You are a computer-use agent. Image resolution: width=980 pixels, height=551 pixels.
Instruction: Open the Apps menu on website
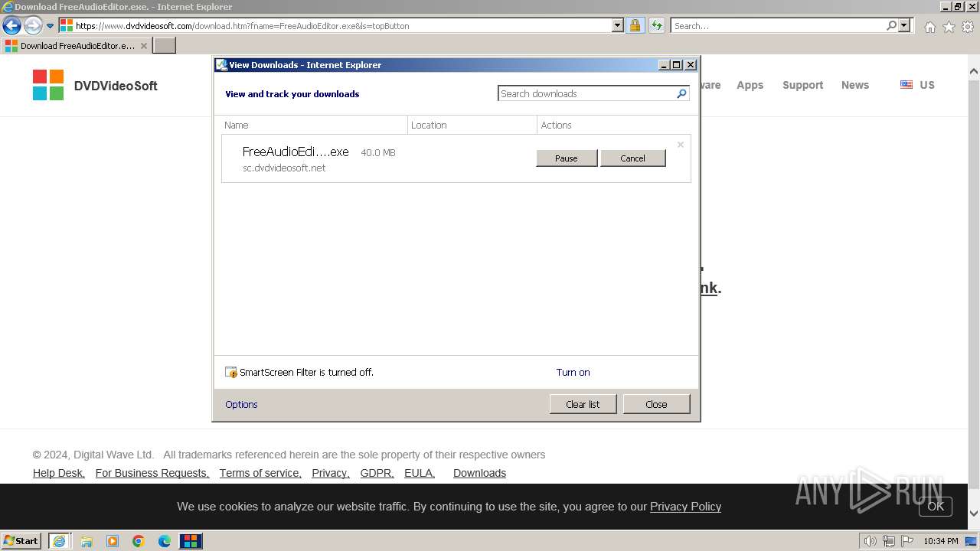pos(750,85)
